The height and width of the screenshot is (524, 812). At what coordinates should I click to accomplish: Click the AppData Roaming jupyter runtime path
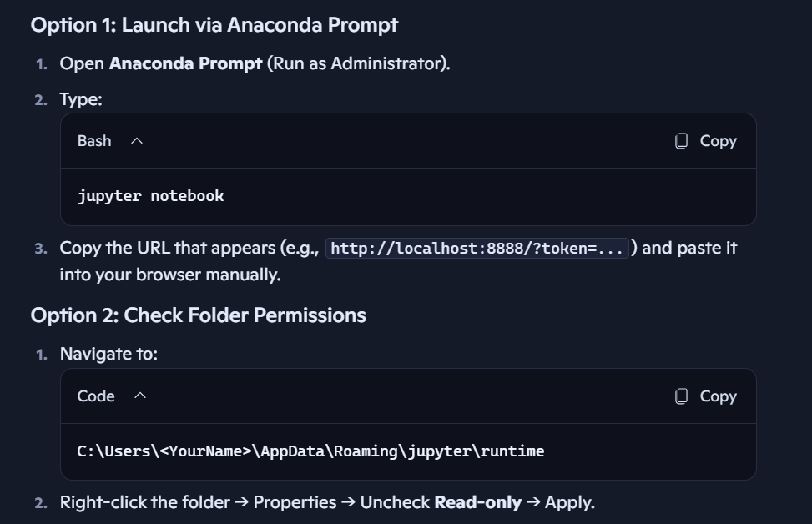310,451
